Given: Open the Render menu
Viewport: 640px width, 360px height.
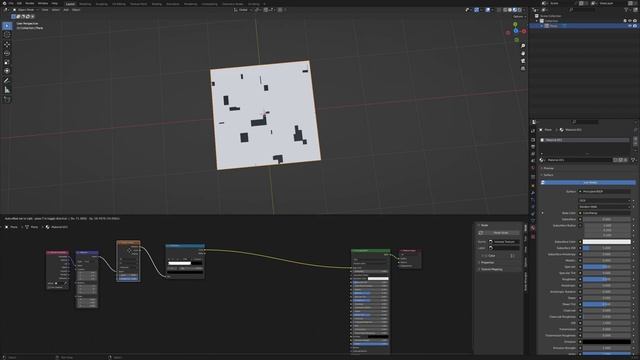Looking at the screenshot, I should tap(30, 3).
